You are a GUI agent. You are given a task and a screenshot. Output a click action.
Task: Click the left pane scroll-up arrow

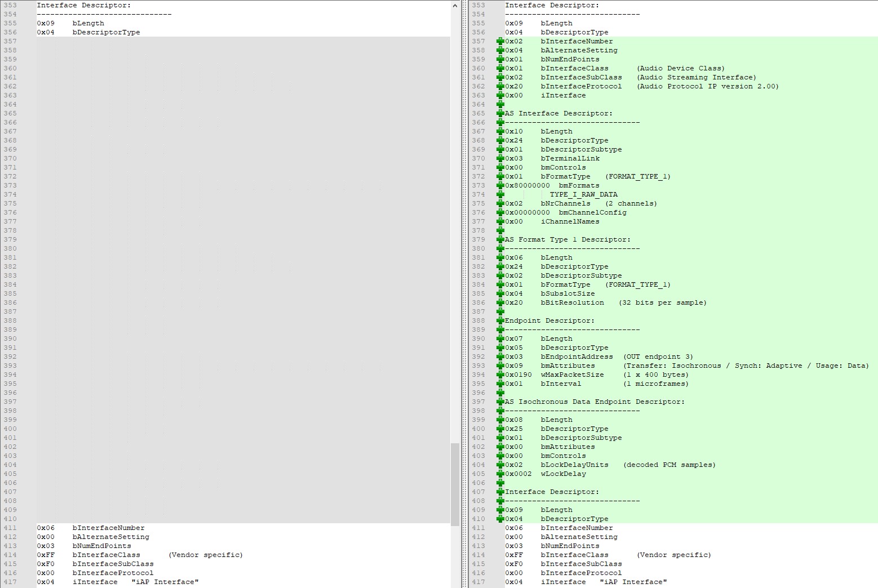(455, 6)
